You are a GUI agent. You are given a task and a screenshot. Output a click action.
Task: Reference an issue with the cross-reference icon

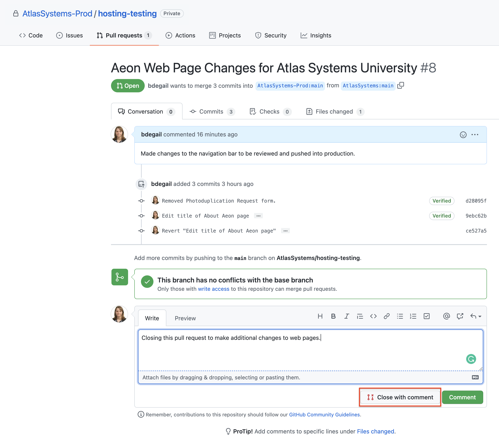(x=460, y=316)
